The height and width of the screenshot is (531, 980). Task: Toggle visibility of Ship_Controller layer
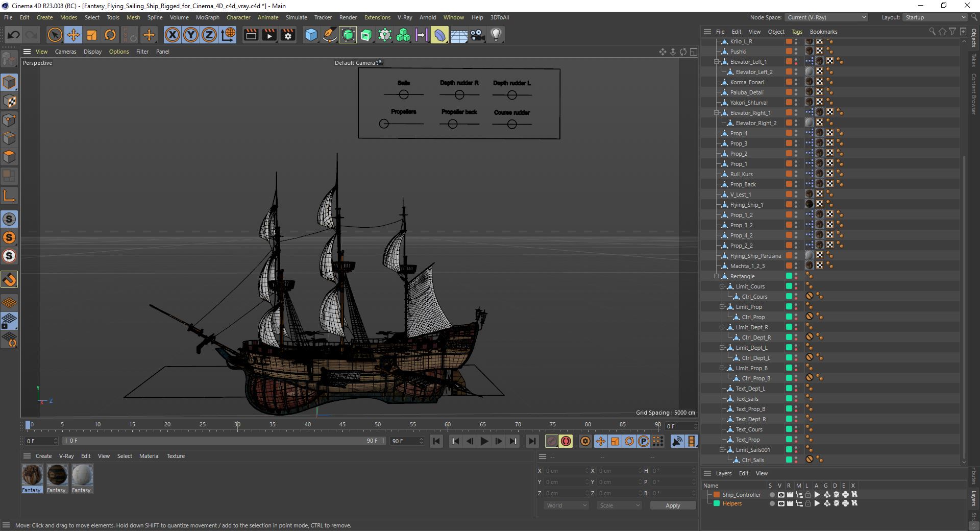click(x=781, y=495)
